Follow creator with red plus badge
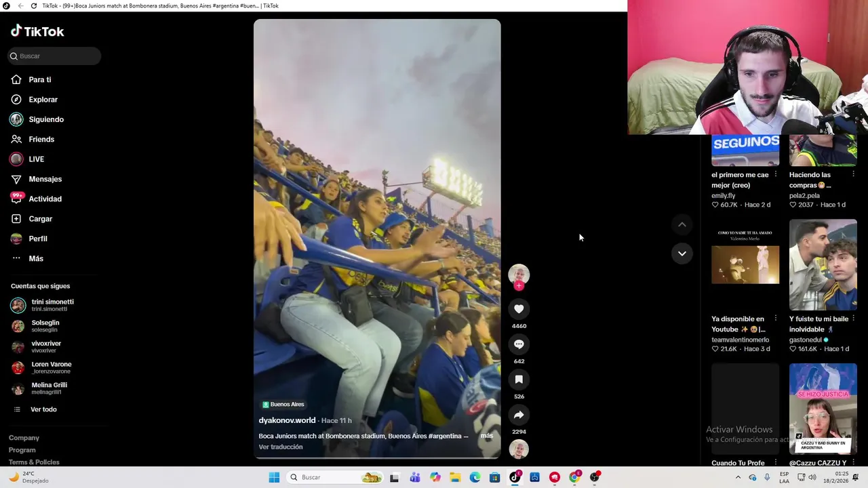Image resolution: width=868 pixels, height=488 pixels. [x=519, y=286]
